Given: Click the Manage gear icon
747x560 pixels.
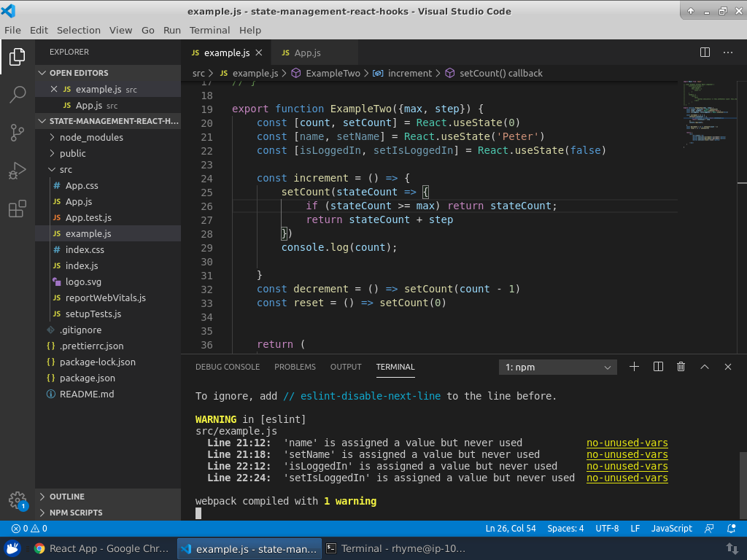Looking at the screenshot, I should (18, 500).
